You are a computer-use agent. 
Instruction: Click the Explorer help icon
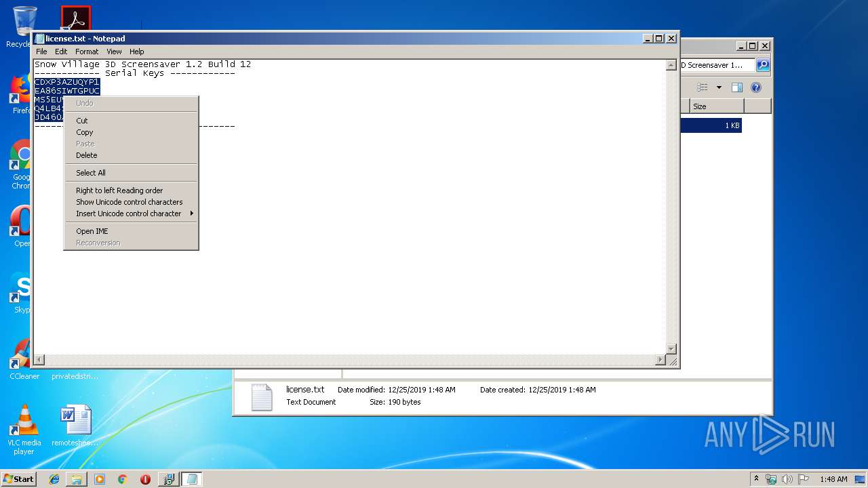756,87
